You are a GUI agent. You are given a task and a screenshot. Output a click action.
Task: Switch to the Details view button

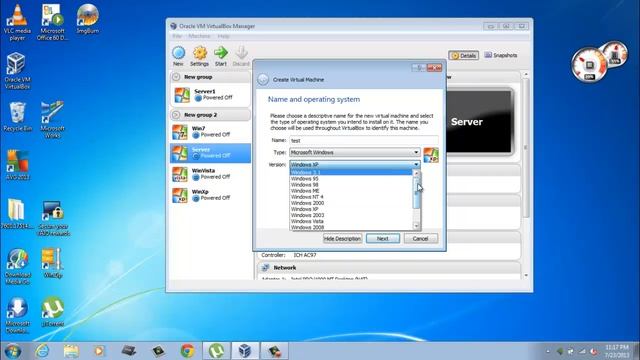point(464,56)
